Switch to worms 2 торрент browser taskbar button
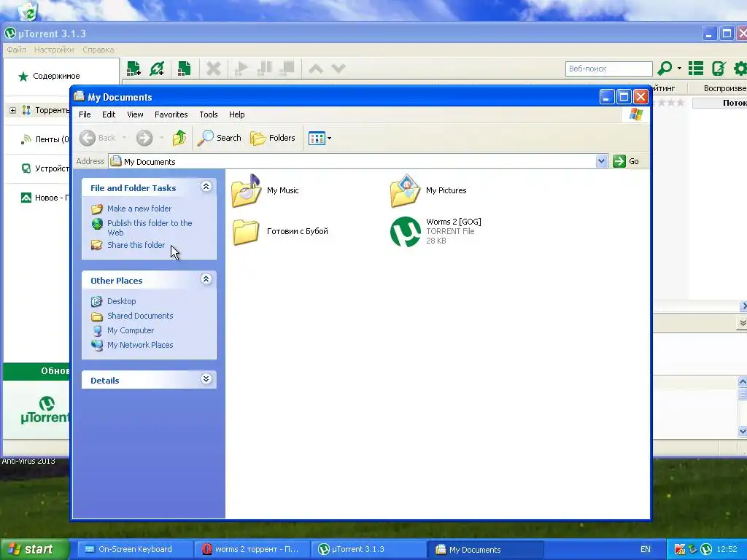 click(x=252, y=550)
